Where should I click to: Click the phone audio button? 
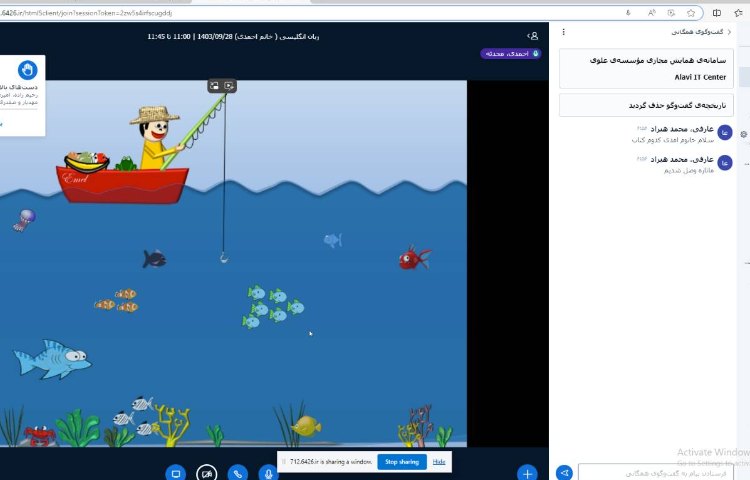coord(237,472)
